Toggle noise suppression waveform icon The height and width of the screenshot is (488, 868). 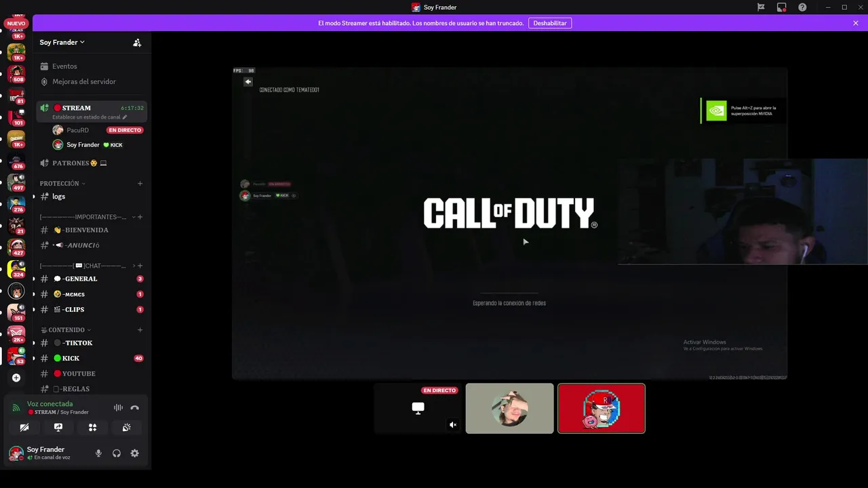coord(118,407)
